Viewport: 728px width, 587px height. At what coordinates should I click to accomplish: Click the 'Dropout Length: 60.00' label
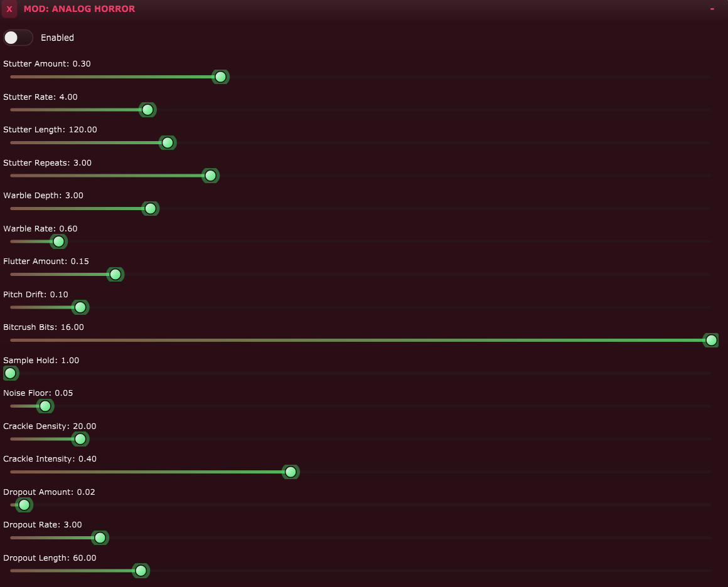pyautogui.click(x=50, y=558)
